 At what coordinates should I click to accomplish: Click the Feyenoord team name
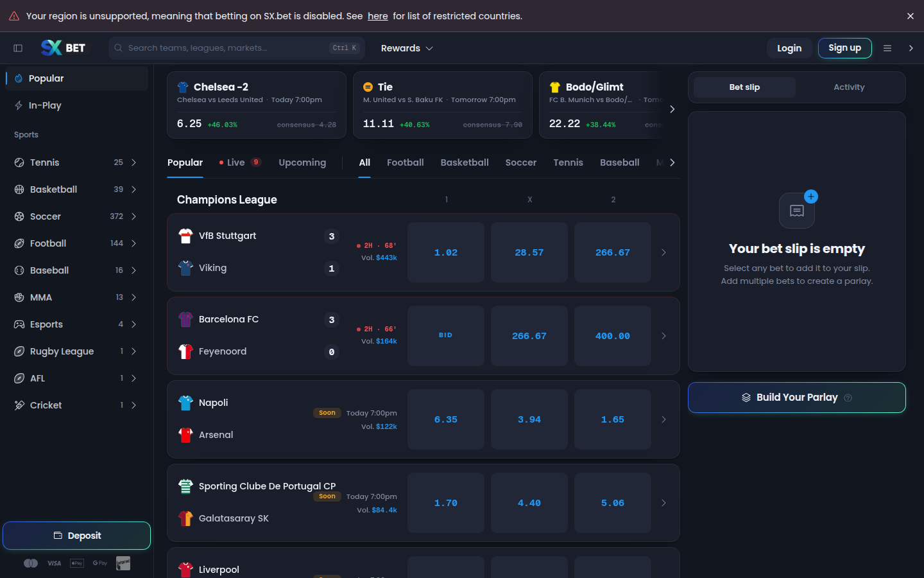pos(223,351)
